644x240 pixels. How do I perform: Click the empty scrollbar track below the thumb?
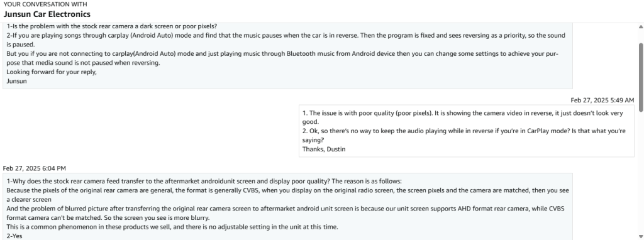pyautogui.click(x=641, y=170)
